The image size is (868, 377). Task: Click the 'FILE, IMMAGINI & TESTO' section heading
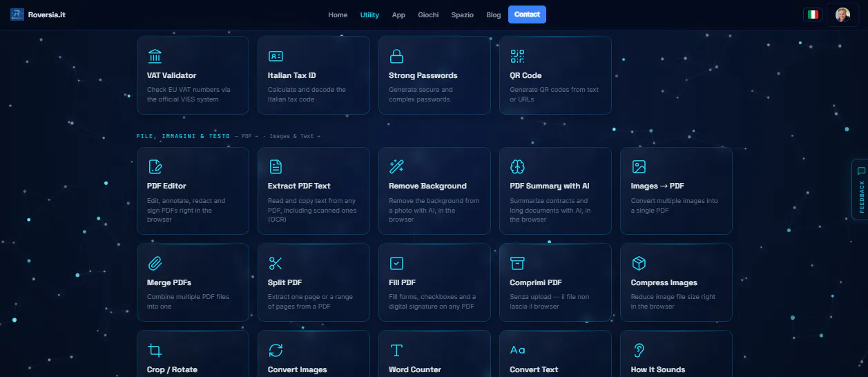point(183,136)
